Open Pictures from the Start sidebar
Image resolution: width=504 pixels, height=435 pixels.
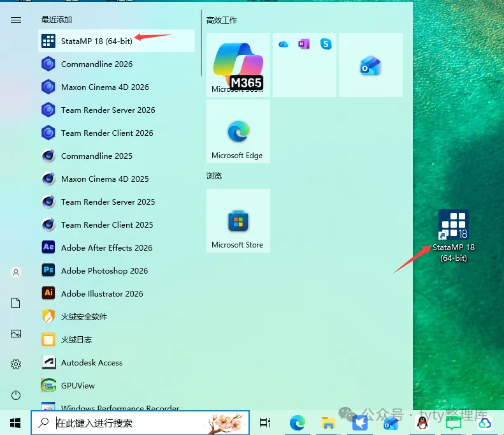tap(16, 334)
